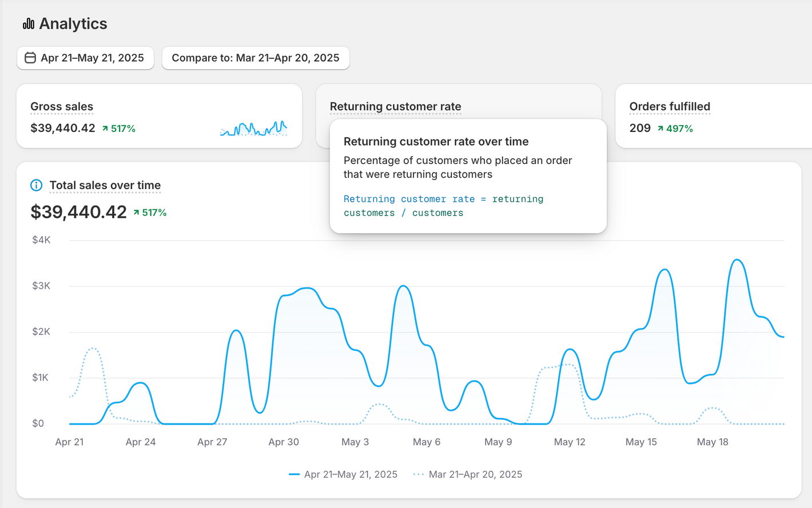Click the Total sales over time heading

coord(105,185)
